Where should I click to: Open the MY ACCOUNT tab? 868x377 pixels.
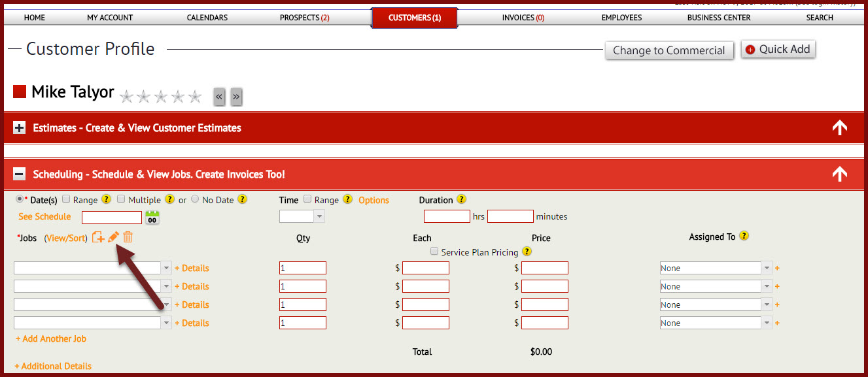click(110, 18)
